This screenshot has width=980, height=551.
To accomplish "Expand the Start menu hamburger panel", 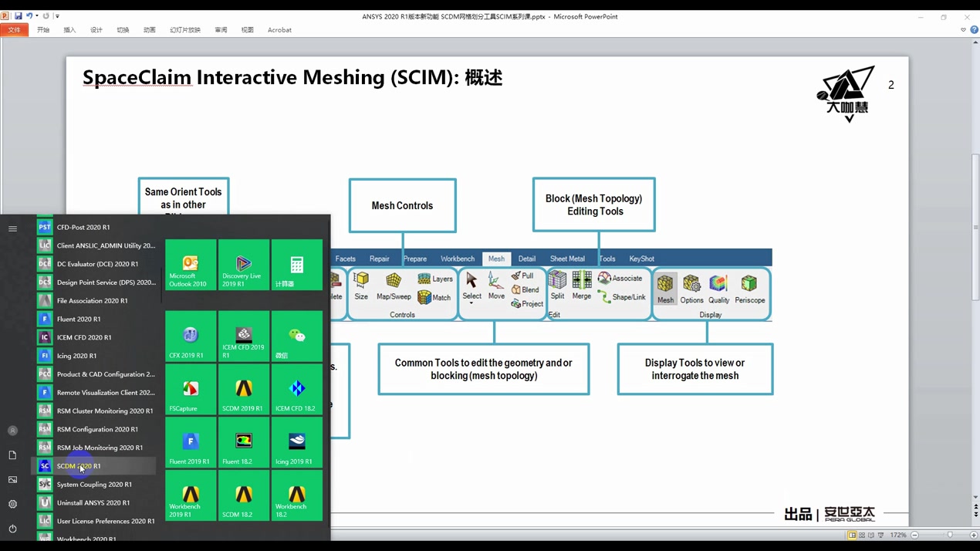I will (12, 228).
